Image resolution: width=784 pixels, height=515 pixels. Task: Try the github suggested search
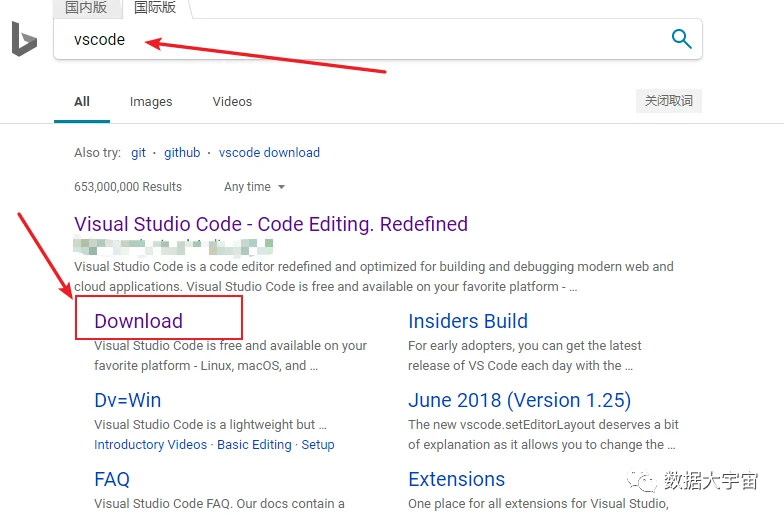(182, 152)
